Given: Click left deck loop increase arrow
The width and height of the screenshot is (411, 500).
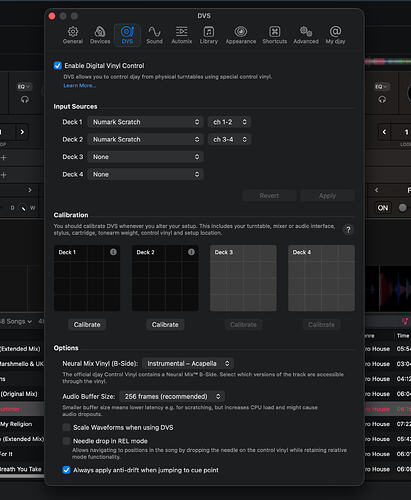Looking at the screenshot, I should 22,132.
